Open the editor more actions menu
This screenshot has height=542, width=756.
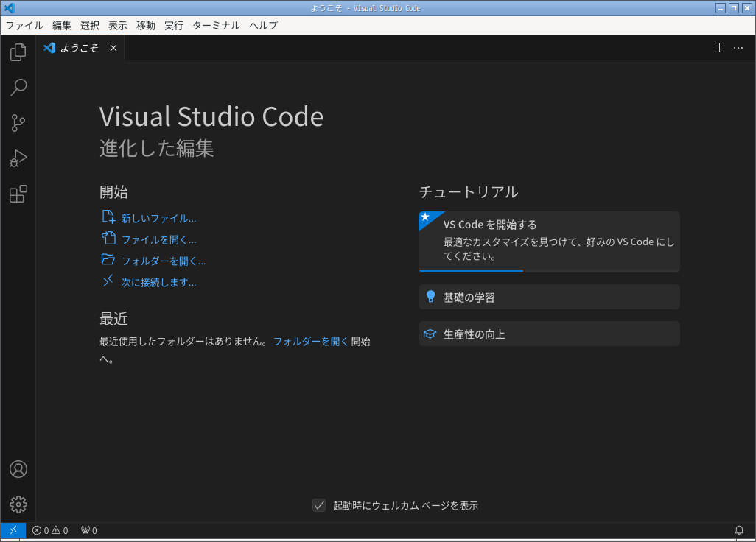click(738, 48)
